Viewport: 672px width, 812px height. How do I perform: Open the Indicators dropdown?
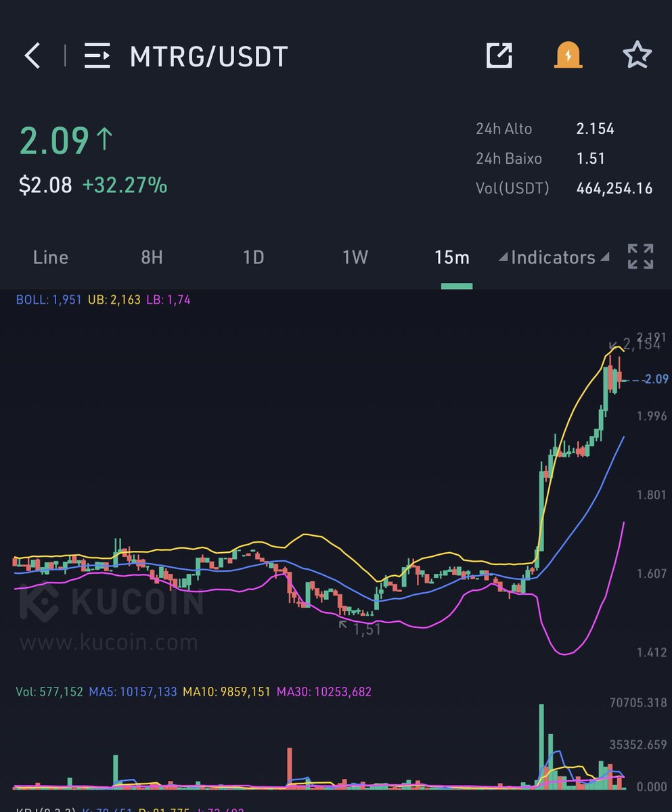554,257
